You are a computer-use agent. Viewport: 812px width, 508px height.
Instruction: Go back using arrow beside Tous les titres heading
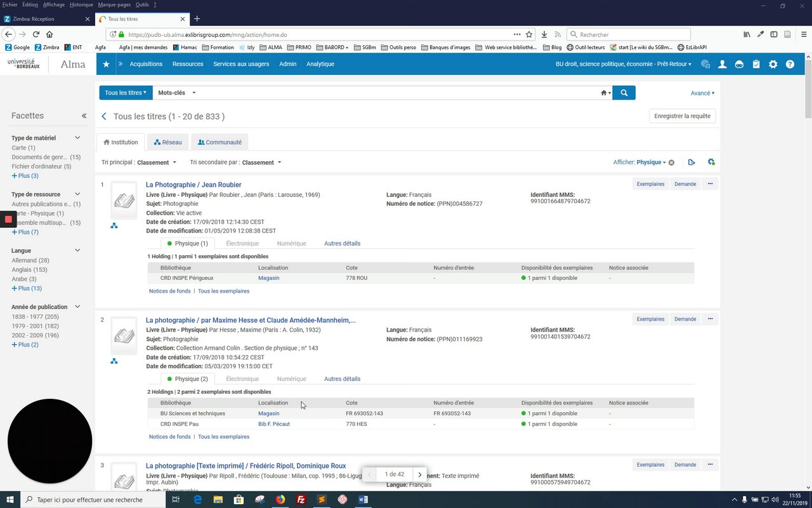click(104, 116)
